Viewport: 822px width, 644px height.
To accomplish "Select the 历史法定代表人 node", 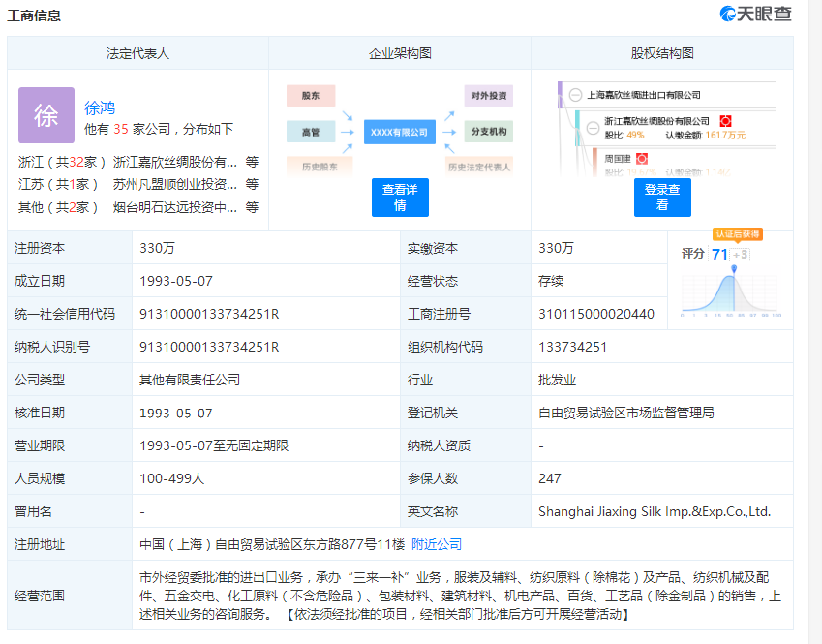I will click(479, 167).
